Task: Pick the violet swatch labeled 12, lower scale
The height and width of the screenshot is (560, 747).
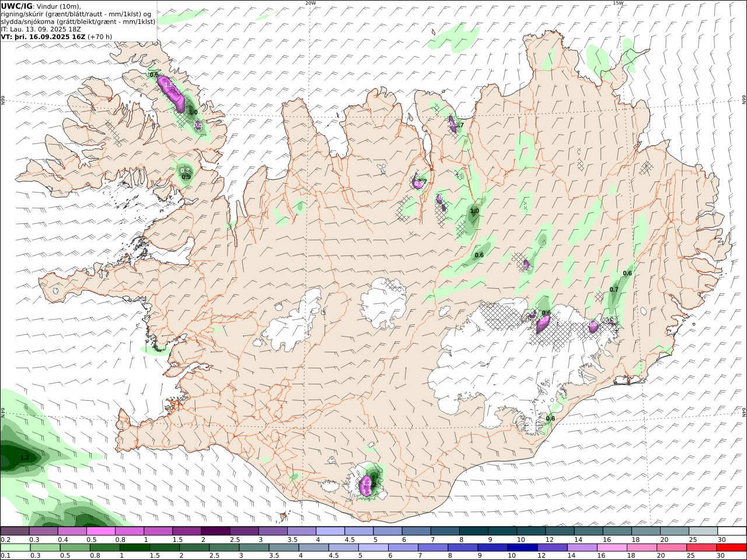Action: click(x=552, y=548)
